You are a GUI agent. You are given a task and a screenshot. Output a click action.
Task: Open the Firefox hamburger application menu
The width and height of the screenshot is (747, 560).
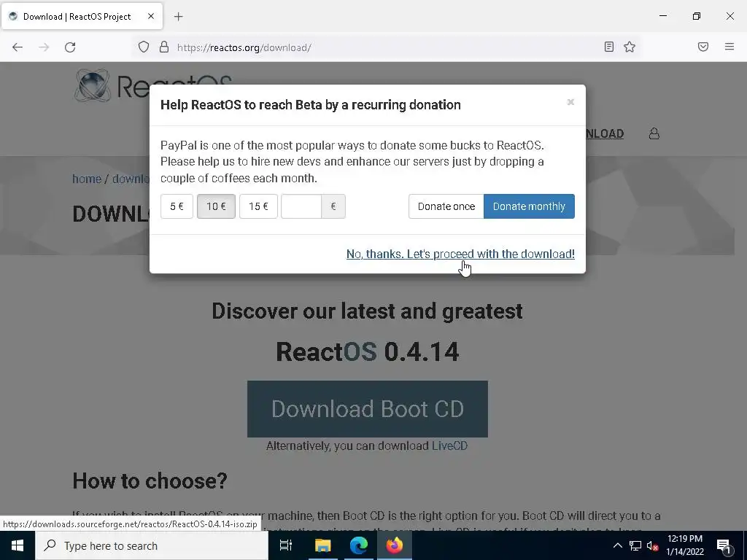pos(729,47)
